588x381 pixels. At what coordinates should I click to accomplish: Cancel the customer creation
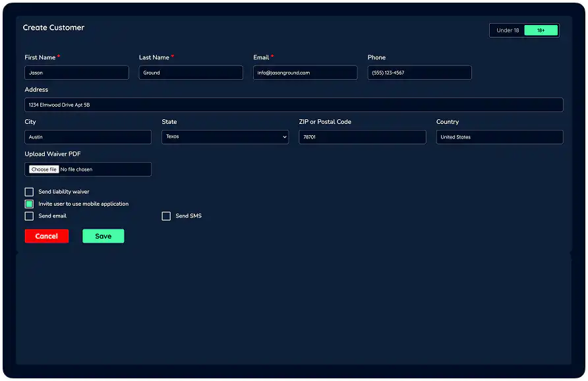point(46,236)
